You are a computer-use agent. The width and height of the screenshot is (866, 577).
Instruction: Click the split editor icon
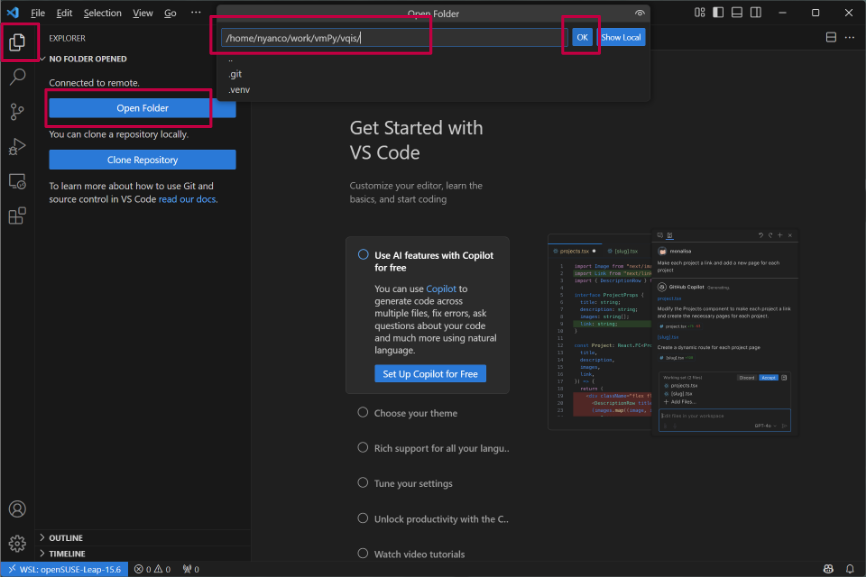tap(831, 38)
